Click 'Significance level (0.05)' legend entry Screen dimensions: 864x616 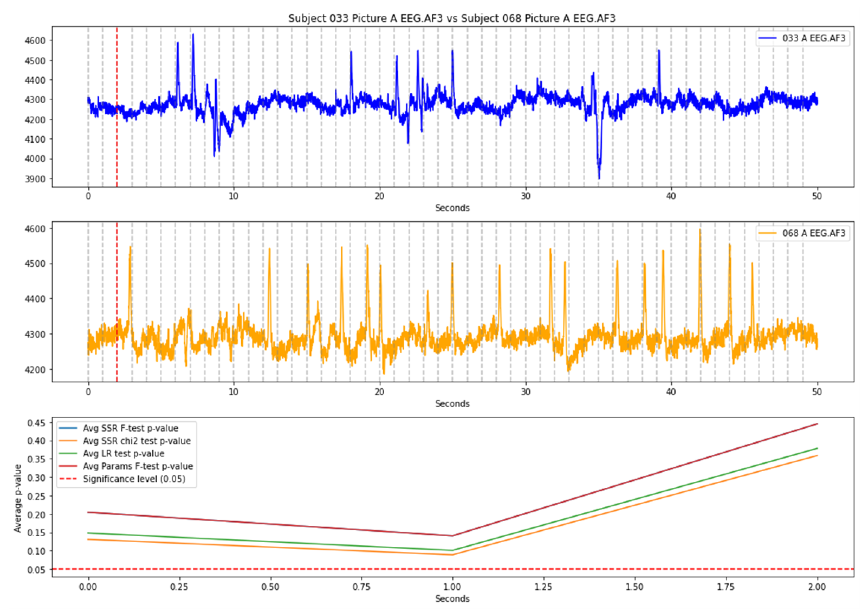click(134, 479)
